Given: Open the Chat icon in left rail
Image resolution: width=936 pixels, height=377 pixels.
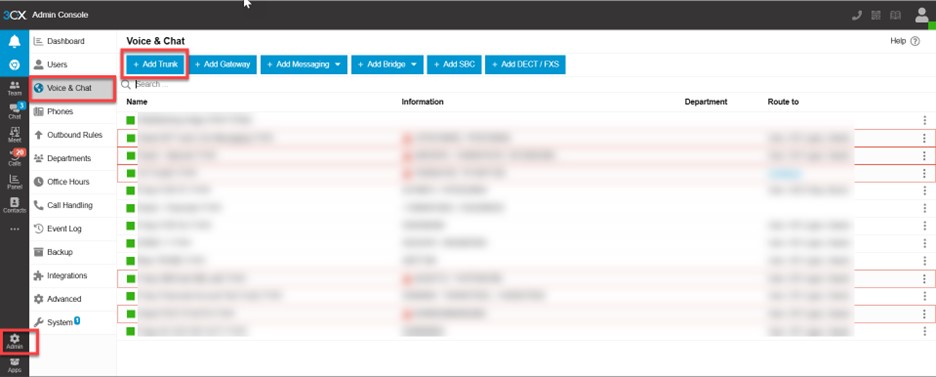Looking at the screenshot, I should (14, 110).
